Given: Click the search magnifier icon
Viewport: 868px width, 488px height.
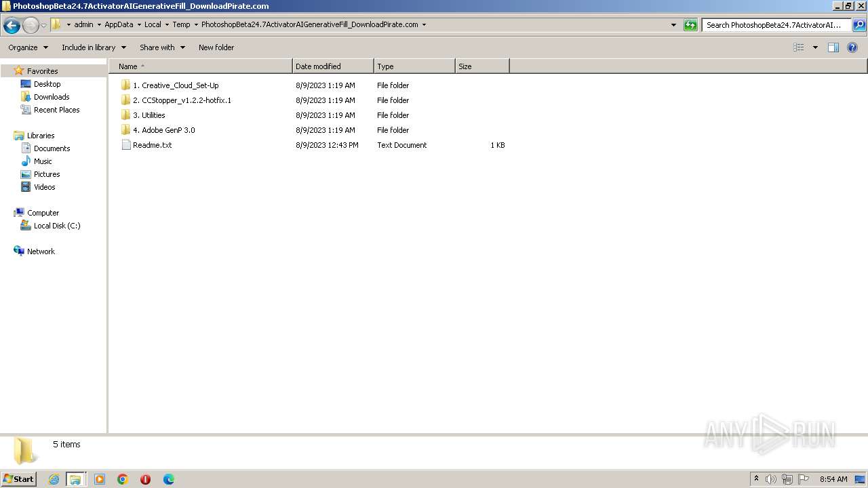Looking at the screenshot, I should click(859, 25).
